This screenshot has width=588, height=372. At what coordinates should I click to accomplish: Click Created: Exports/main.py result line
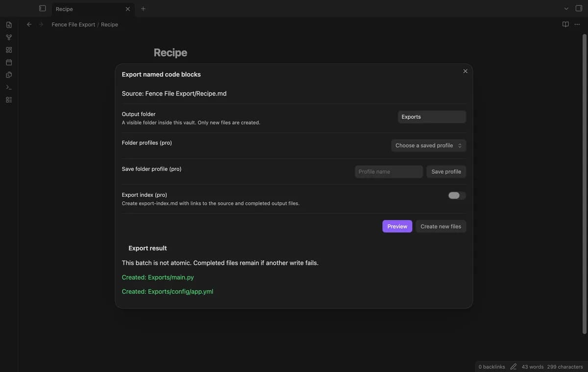pos(158,277)
